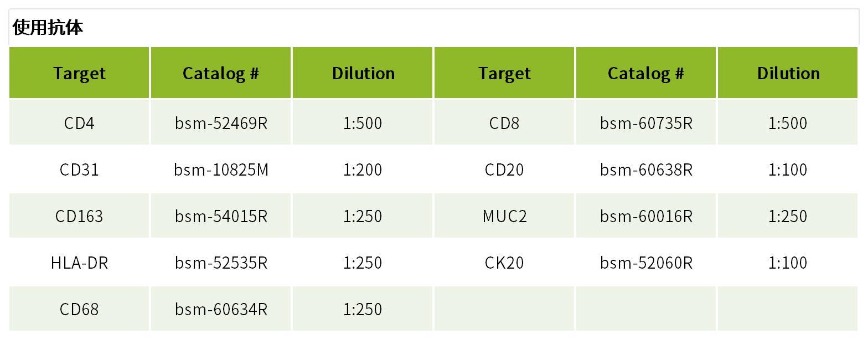Open catalog number bsm-52535R
The image size is (868, 339).
(x=221, y=263)
